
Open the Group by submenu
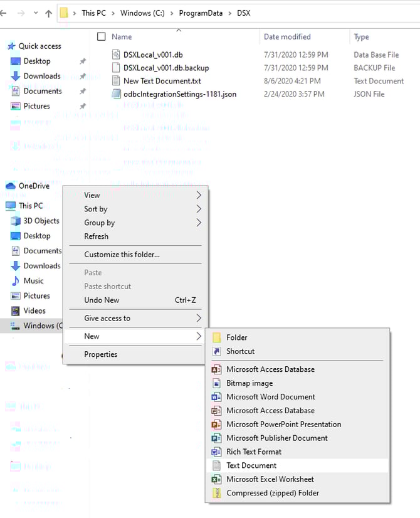[x=135, y=223]
